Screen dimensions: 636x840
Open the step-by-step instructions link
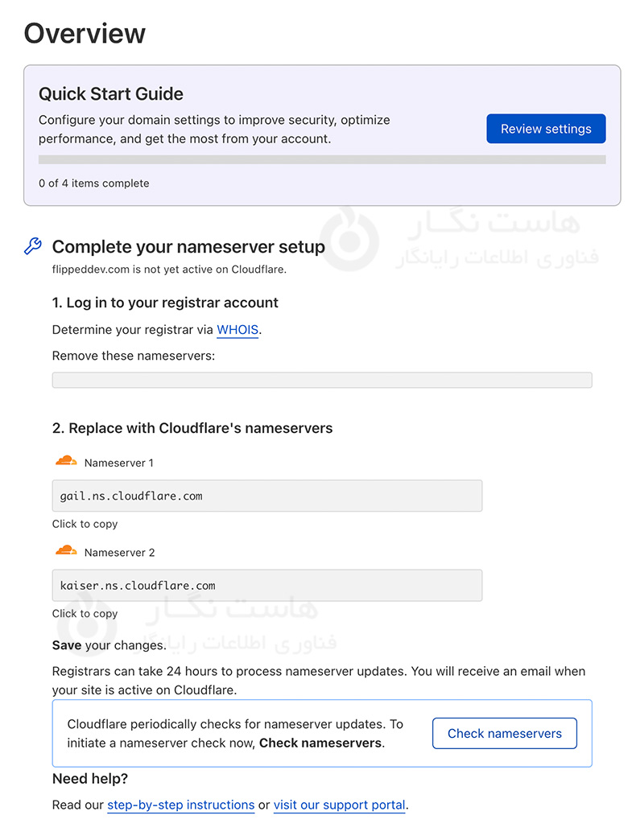[180, 805]
